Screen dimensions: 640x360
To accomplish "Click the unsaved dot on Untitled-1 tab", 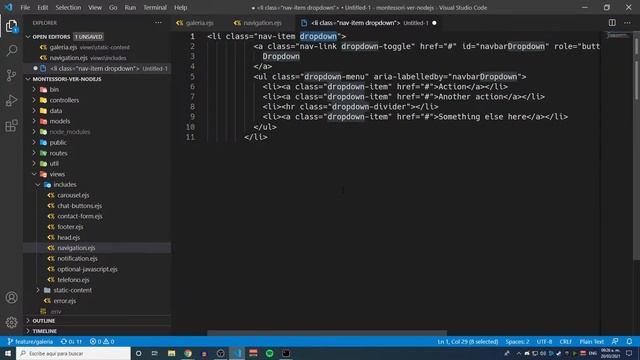I will pyautogui.click(x=434, y=23).
